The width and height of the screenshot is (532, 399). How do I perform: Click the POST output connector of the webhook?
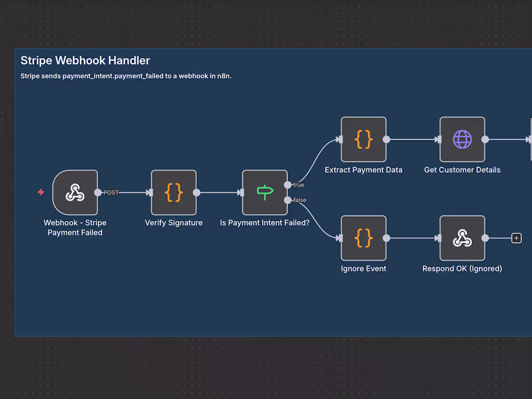click(98, 192)
